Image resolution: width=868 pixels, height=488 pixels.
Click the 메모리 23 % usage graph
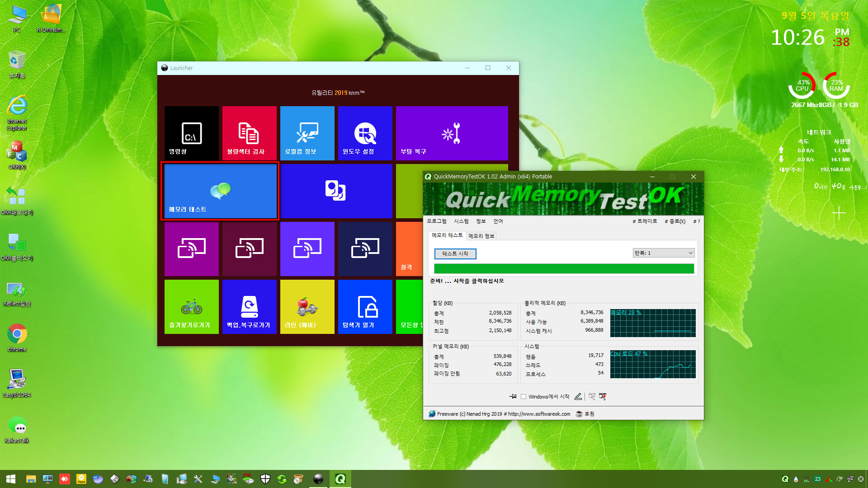point(653,323)
